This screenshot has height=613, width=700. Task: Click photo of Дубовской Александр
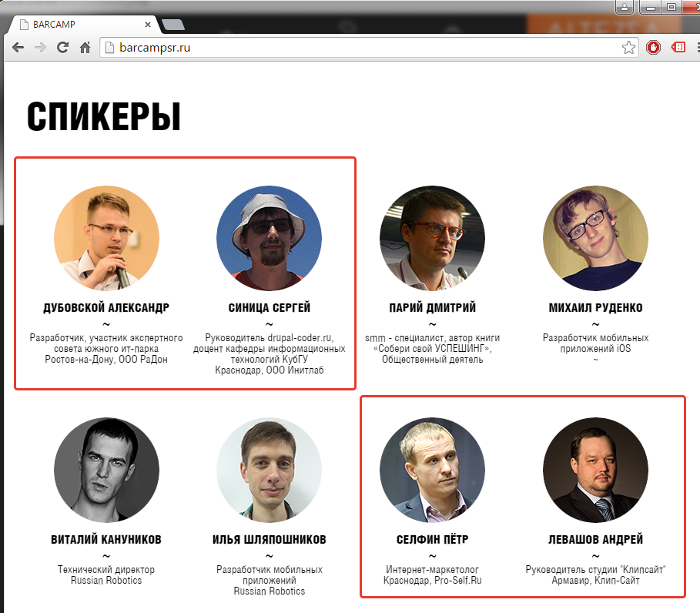106,239
